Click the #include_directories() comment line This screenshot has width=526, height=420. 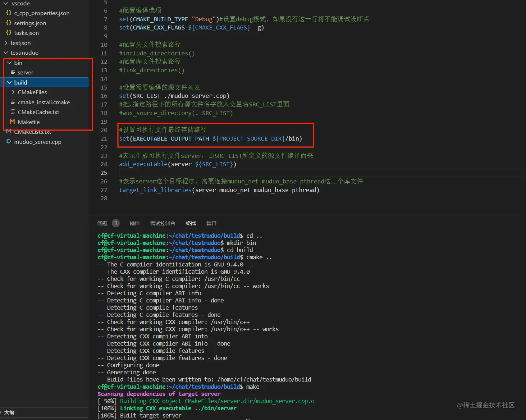tap(157, 53)
